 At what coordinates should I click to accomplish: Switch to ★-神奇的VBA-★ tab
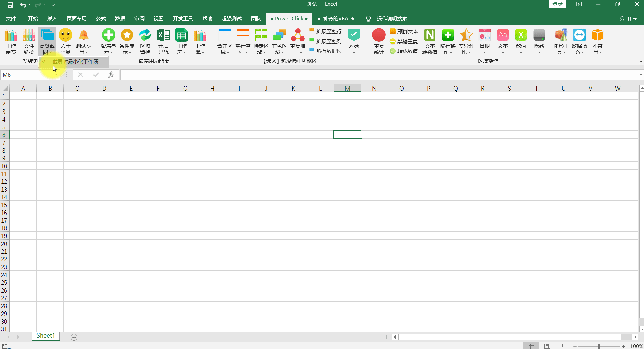click(336, 19)
